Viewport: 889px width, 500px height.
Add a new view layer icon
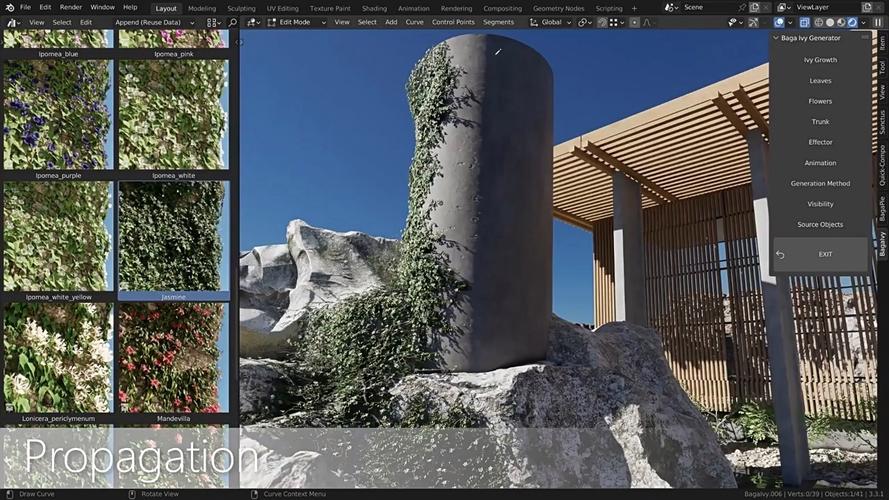867,7
